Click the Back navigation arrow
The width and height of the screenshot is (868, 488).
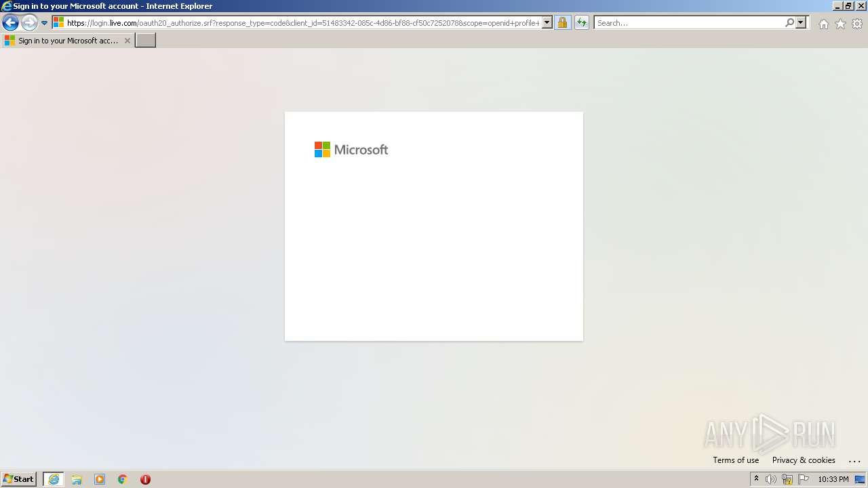(10, 23)
